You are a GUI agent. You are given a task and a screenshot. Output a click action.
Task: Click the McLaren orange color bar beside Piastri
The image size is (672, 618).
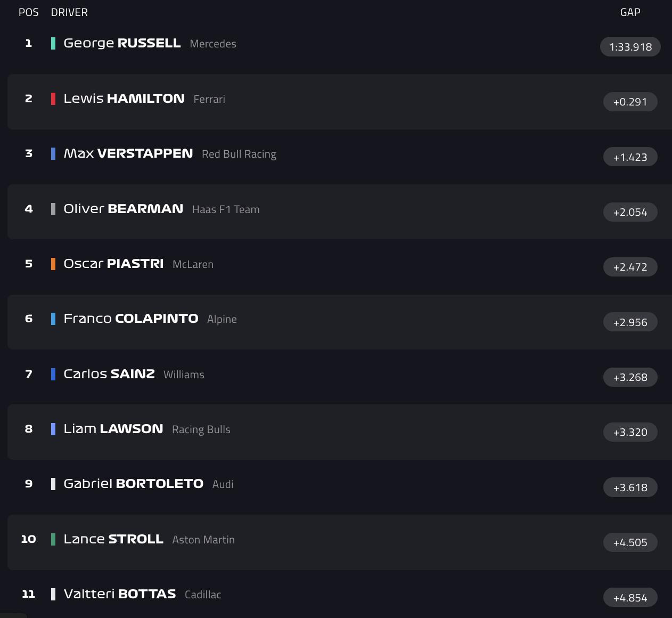point(53,264)
